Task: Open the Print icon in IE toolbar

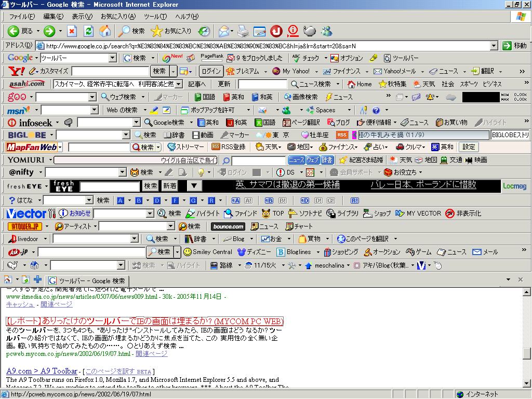Action: point(243,31)
